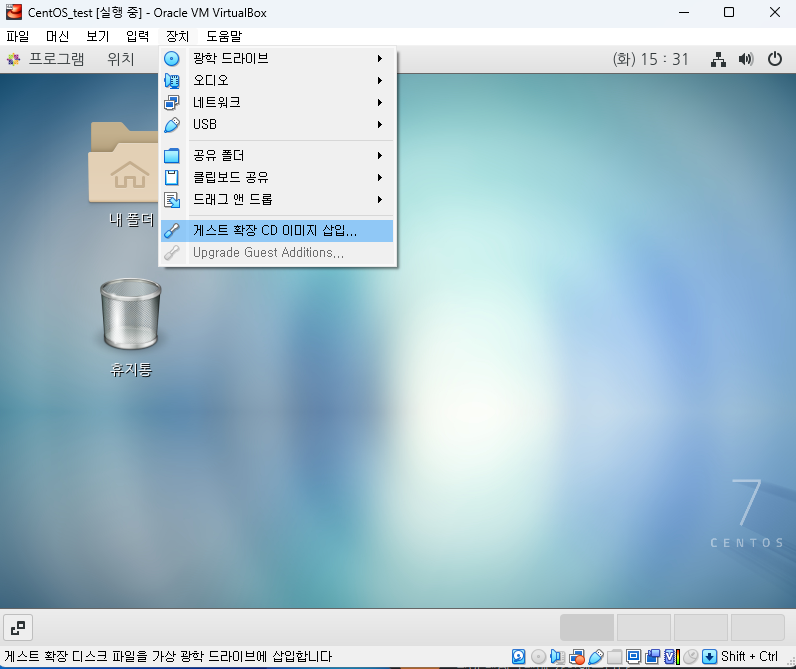Click the power button in the CentOS panel

point(775,59)
